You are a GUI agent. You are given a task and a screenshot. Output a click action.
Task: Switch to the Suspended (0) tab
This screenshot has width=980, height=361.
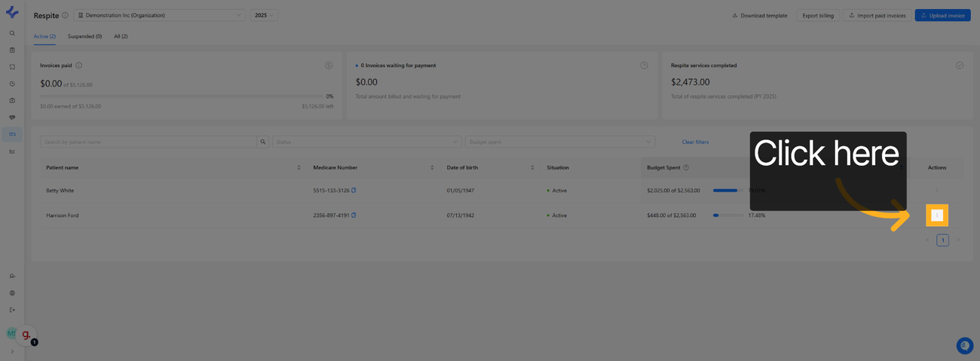pos(84,36)
